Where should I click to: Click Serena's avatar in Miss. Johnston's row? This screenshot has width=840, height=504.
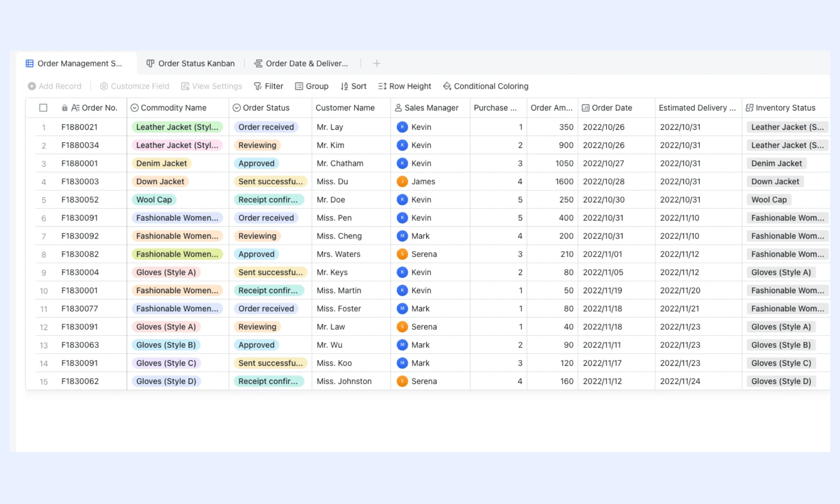pyautogui.click(x=402, y=381)
